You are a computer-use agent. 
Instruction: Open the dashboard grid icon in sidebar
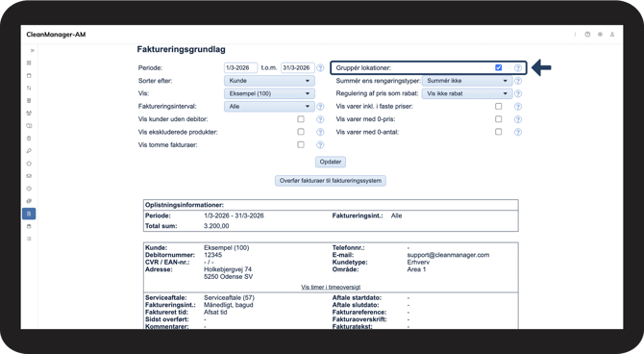(x=29, y=63)
